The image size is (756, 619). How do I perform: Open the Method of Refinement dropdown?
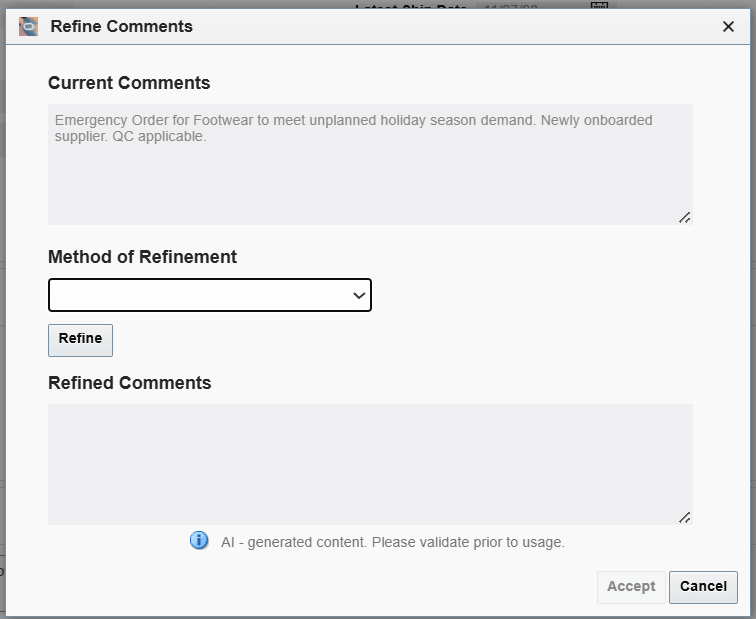(210, 295)
